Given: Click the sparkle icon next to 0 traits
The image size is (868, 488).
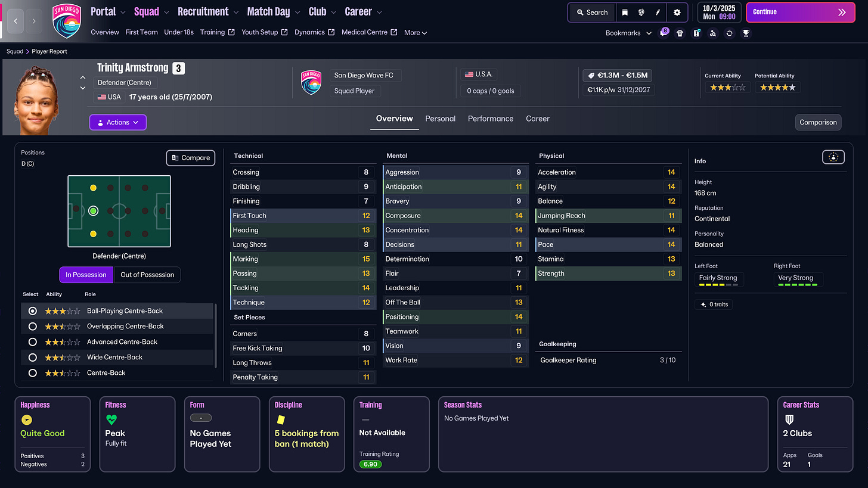Looking at the screenshot, I should 703,304.
